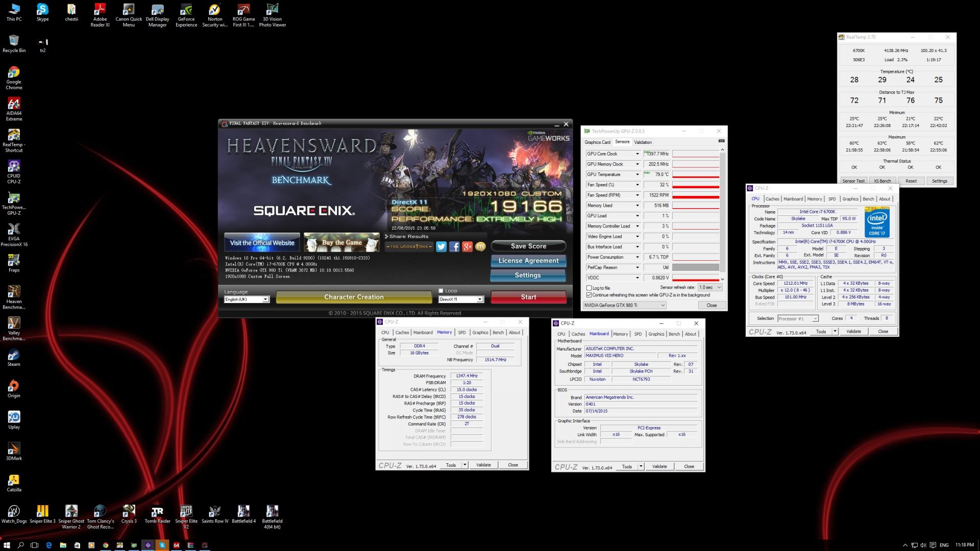Click the Sensor Test button in RealTemp
Screen dimensions: 980x551
pyautogui.click(x=853, y=181)
